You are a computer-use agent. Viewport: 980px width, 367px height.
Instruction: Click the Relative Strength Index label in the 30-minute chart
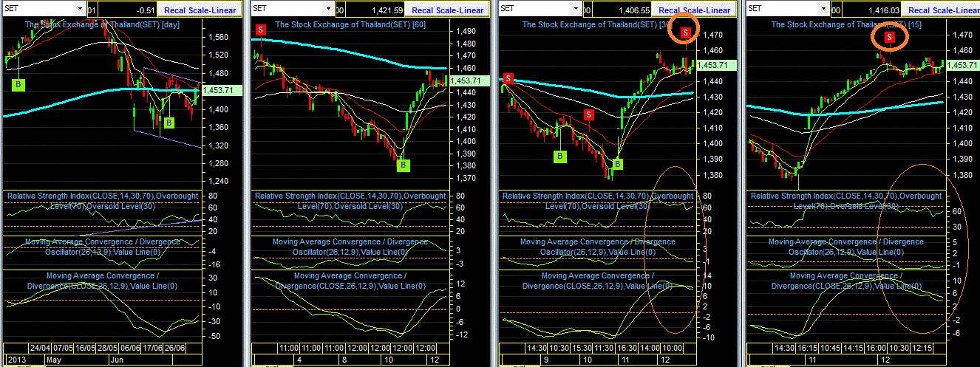(x=599, y=201)
